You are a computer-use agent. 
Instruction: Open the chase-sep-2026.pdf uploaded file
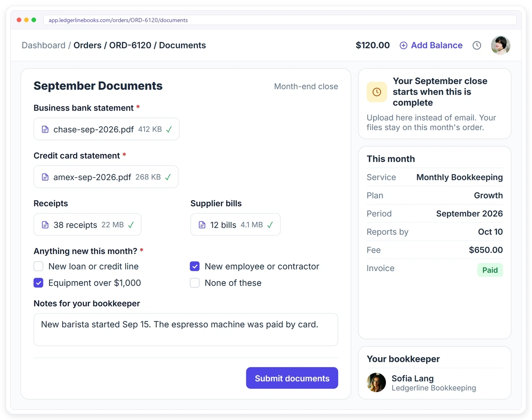coord(106,129)
